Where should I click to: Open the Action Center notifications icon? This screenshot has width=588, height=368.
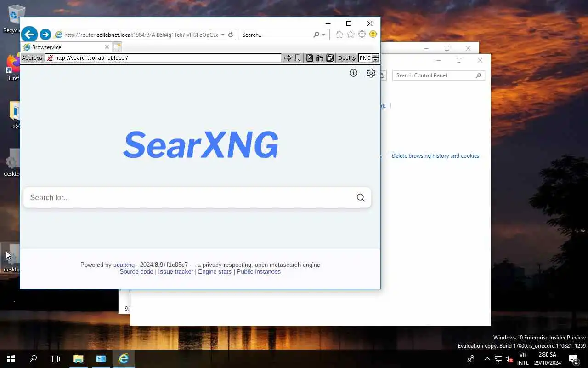click(573, 359)
